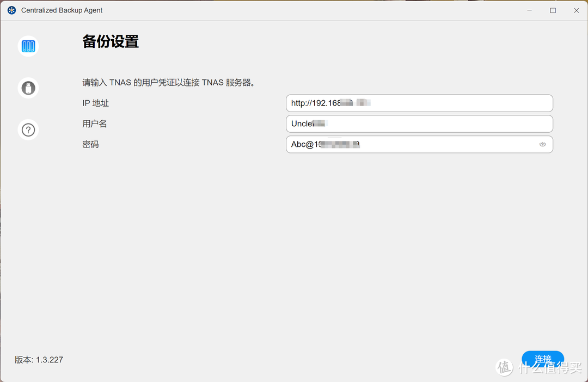Image resolution: width=588 pixels, height=382 pixels.
Task: Close the Centralized Backup Agent window
Action: [577, 10]
